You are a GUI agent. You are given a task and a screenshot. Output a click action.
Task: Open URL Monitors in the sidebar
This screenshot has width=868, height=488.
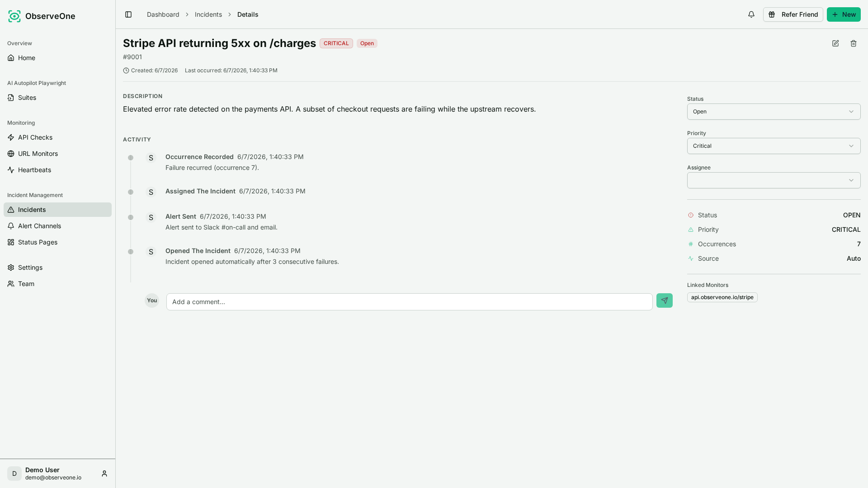click(x=57, y=154)
